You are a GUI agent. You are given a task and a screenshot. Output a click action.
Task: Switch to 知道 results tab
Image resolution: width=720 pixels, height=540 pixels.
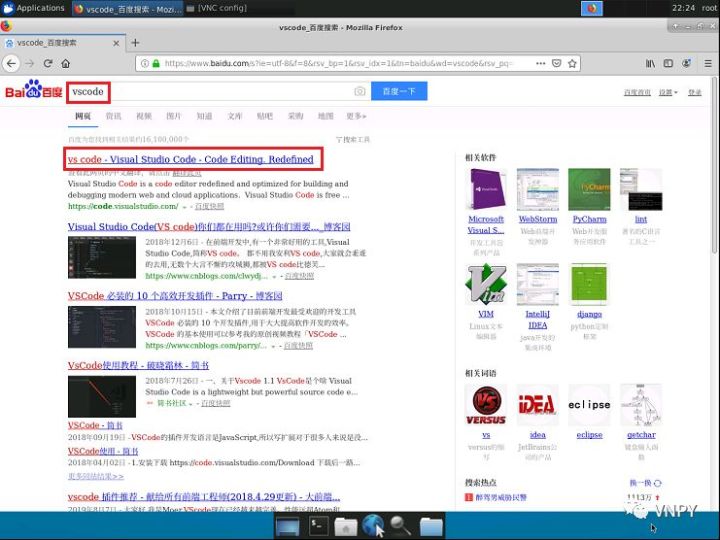(204, 116)
